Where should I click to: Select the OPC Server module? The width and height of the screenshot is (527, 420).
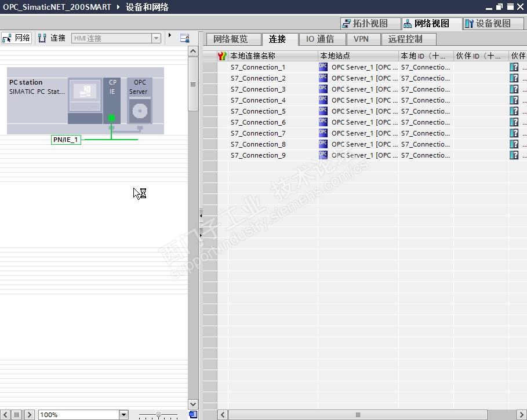tap(140, 100)
